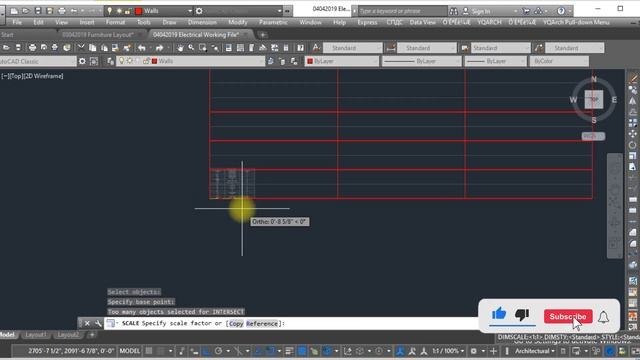The image size is (640, 360).
Task: Toggle polar tracking in the status bar
Action: point(218,351)
